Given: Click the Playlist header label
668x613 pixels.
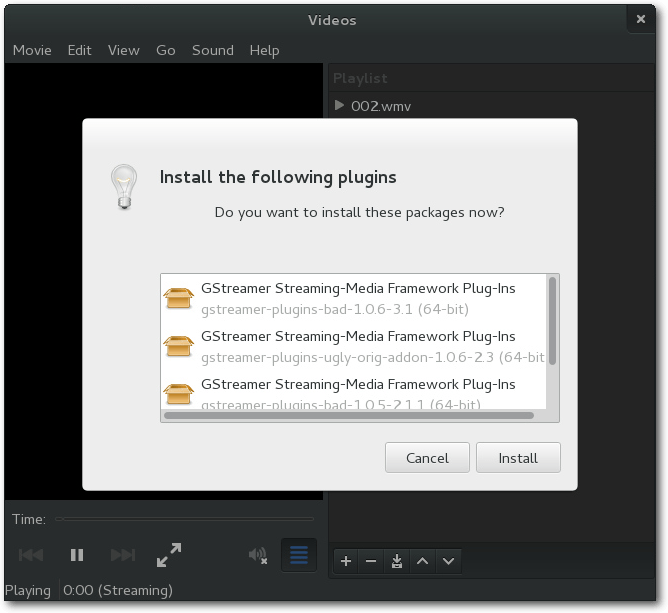Looking at the screenshot, I should click(x=360, y=78).
